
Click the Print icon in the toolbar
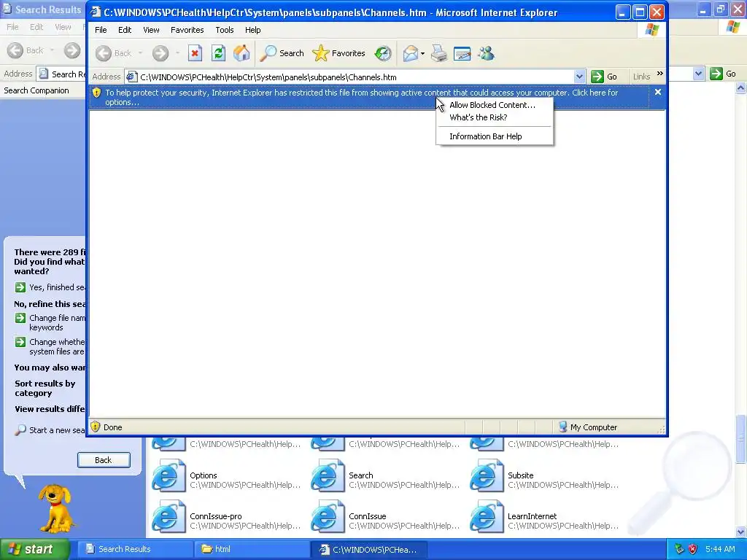coord(438,53)
